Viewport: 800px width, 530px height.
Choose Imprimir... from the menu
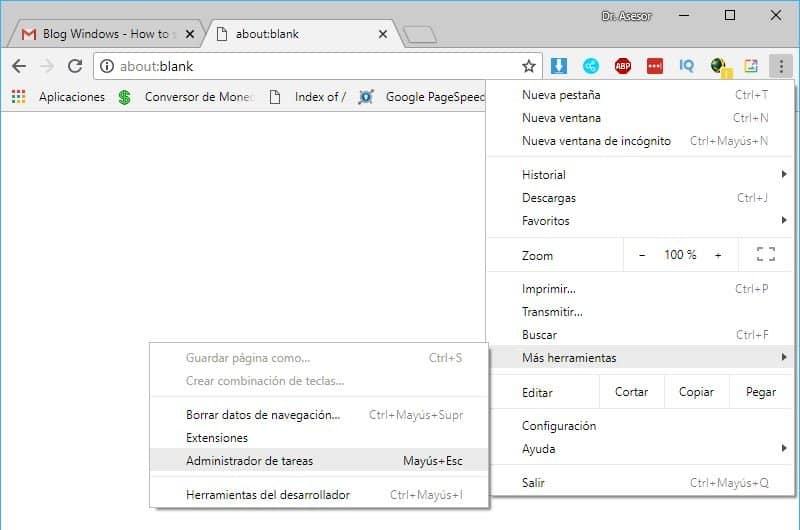640,289
